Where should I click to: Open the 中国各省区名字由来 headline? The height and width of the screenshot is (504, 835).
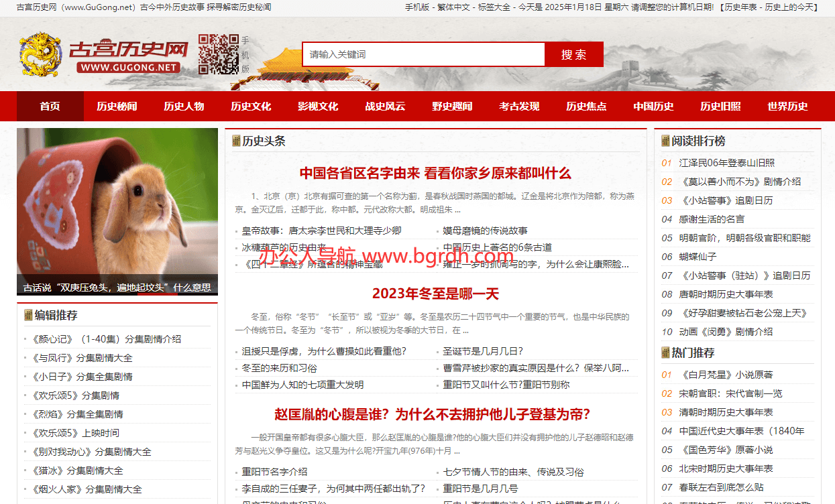click(435, 173)
